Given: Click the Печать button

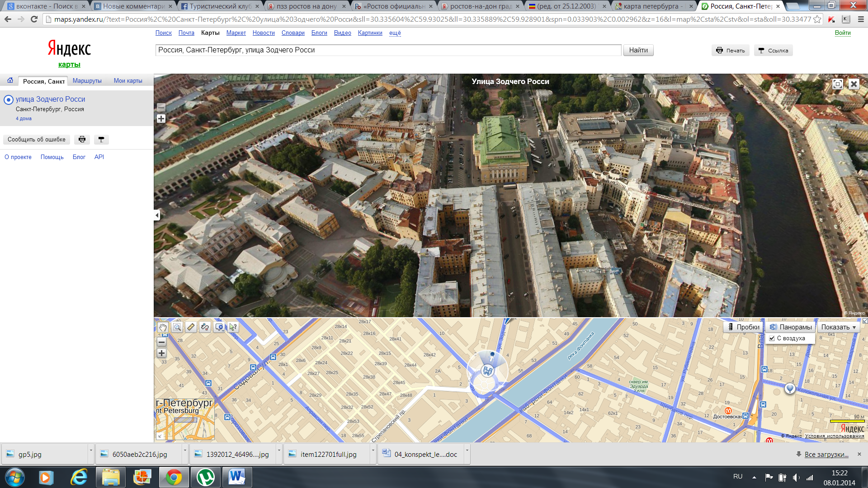Looking at the screenshot, I should pyautogui.click(x=731, y=51).
